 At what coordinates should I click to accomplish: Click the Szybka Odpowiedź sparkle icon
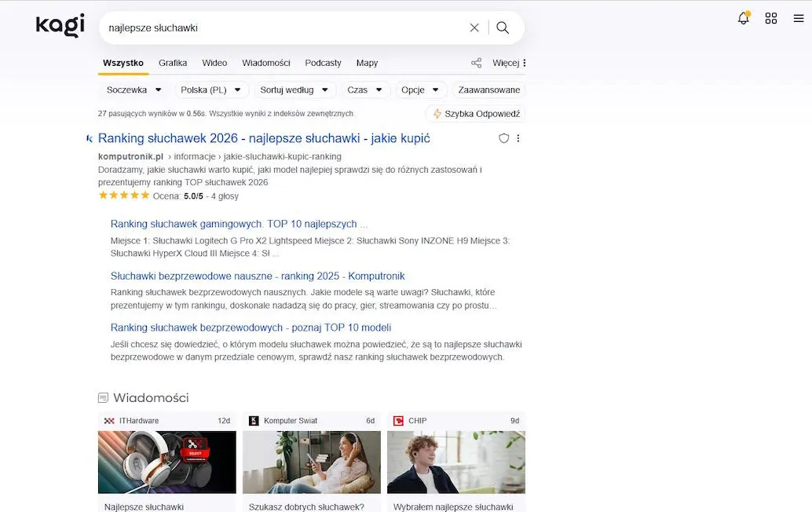436,113
